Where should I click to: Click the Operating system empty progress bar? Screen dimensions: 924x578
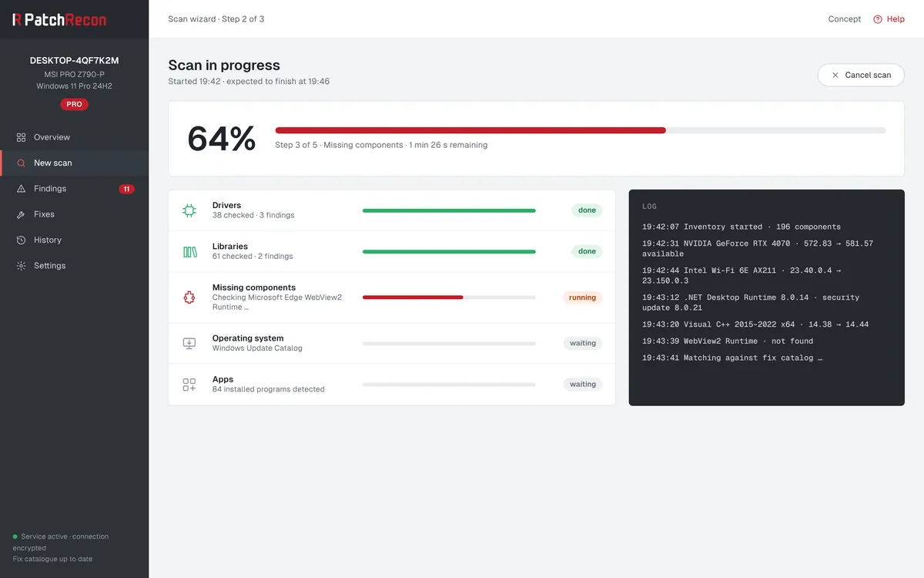(x=449, y=343)
